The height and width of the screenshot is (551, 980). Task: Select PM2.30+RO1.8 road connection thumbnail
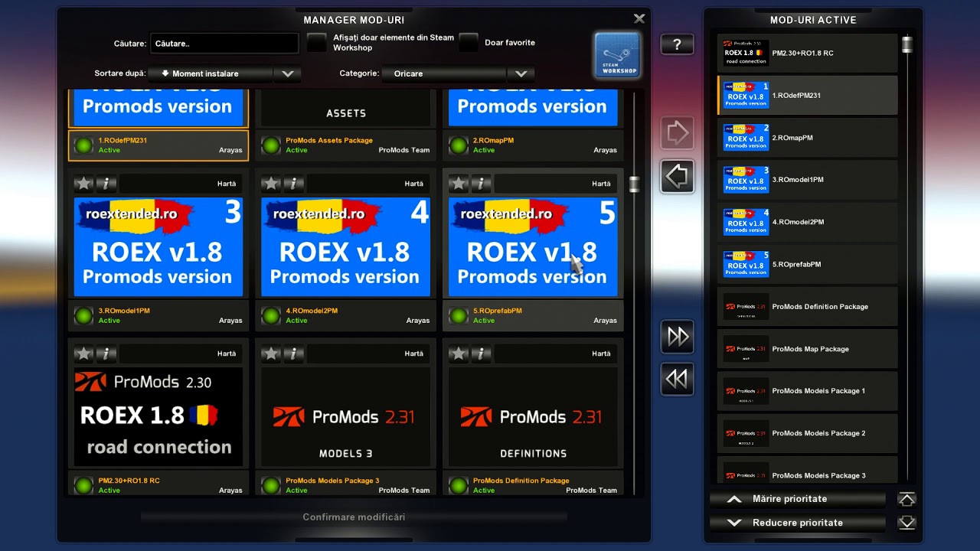[x=158, y=417]
